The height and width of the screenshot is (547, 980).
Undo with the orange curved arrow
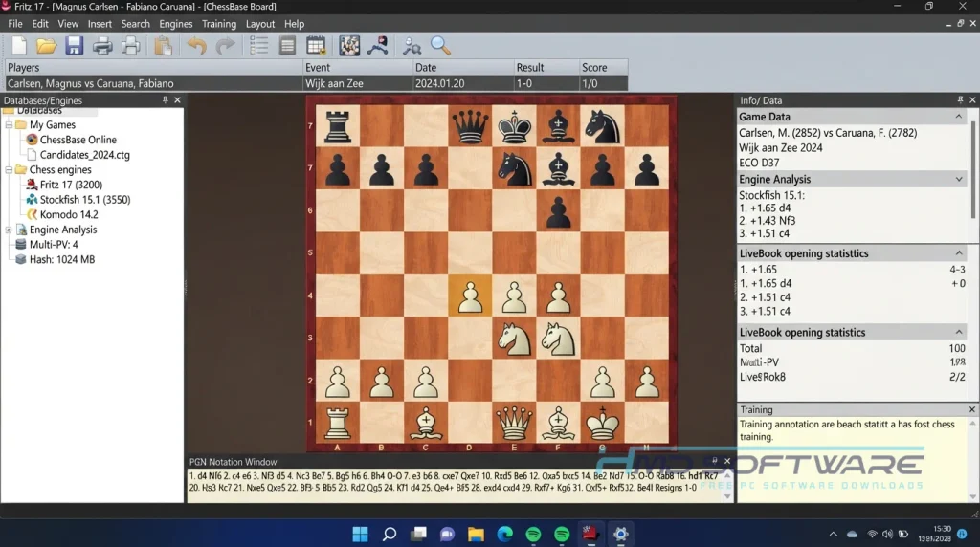(x=196, y=46)
